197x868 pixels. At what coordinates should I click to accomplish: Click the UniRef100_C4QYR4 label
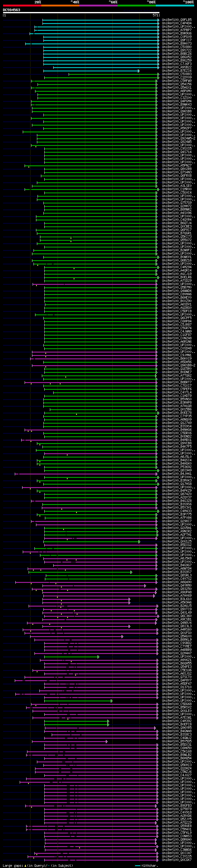[x=177, y=220]
